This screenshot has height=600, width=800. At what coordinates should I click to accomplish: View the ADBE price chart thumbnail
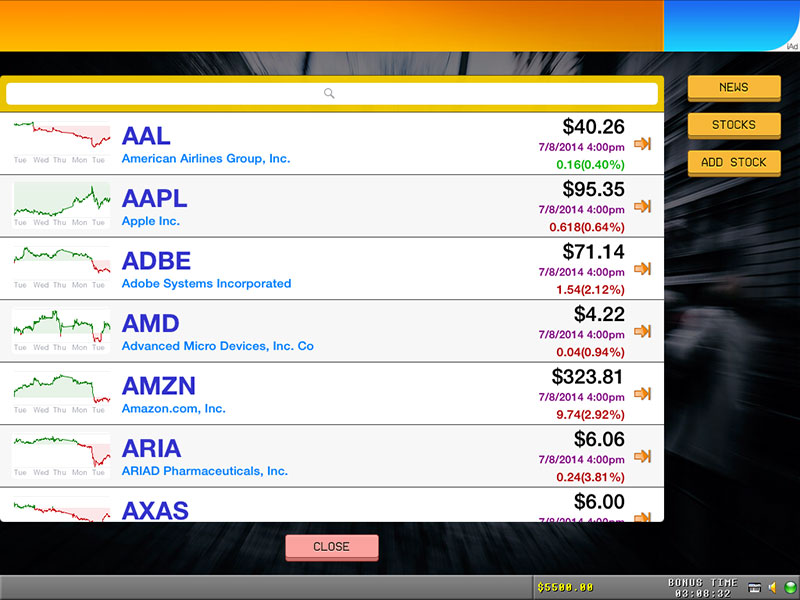coord(61,268)
